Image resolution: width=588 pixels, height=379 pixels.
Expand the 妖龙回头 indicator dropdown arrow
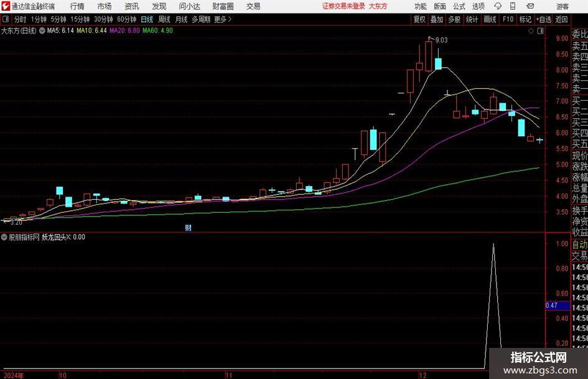[4, 237]
